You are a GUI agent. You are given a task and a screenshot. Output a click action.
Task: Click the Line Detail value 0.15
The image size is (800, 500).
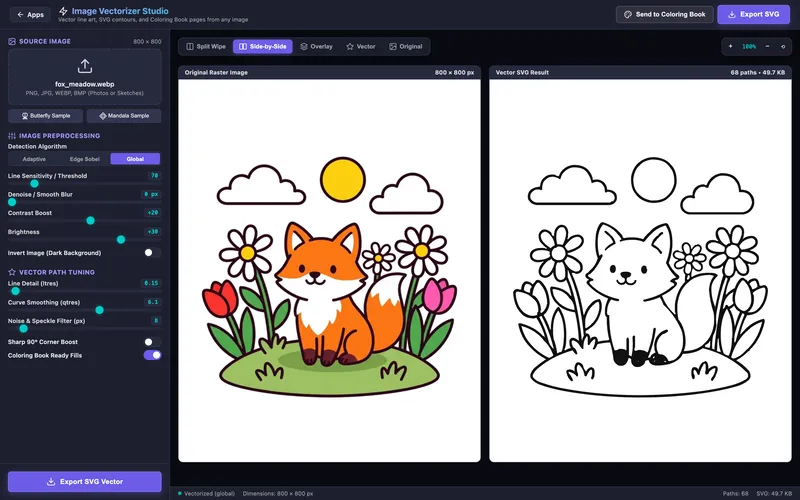click(x=151, y=283)
